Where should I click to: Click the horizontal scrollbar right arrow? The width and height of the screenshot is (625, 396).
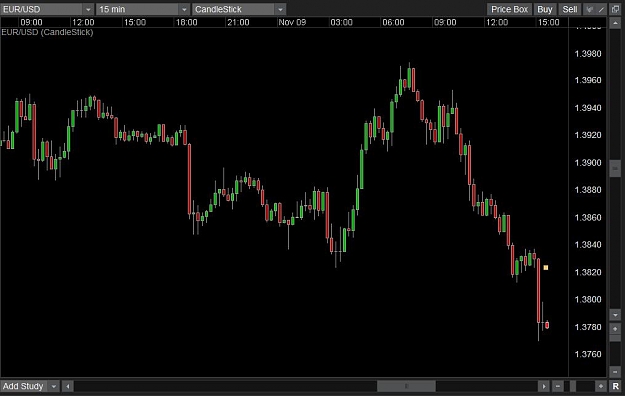click(543, 386)
